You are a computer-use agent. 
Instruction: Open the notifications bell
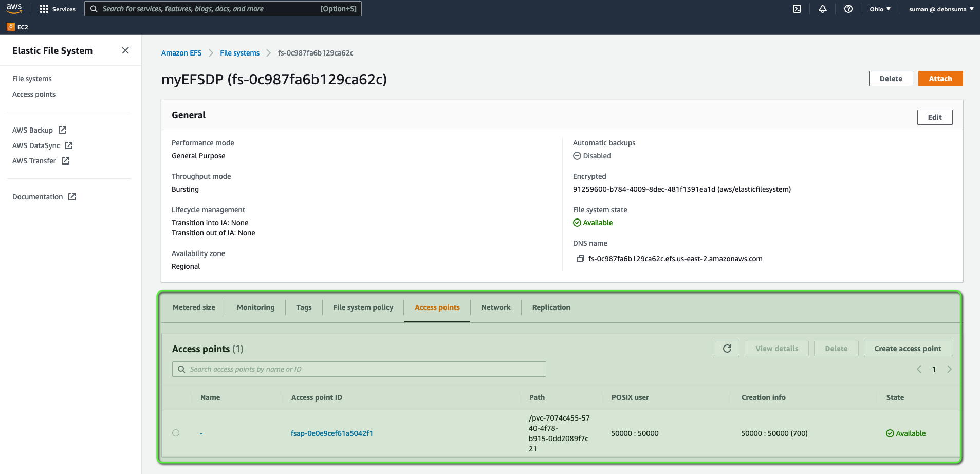click(823, 9)
